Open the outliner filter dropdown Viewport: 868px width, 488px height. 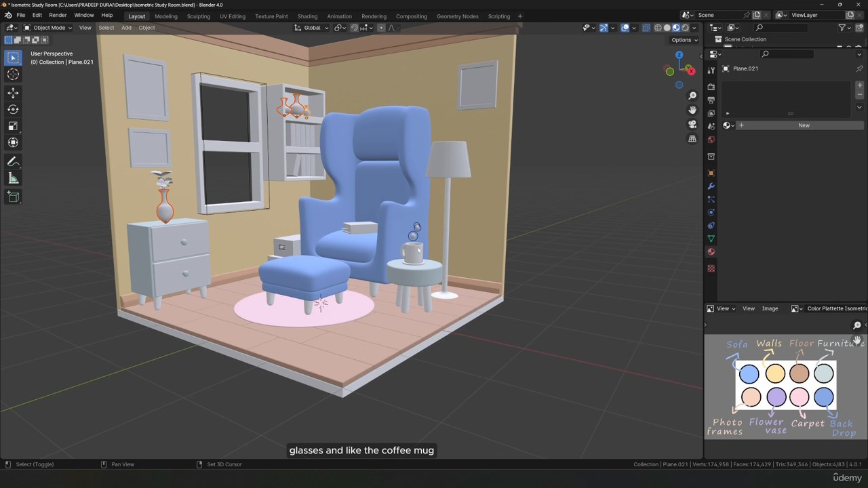pos(844,28)
